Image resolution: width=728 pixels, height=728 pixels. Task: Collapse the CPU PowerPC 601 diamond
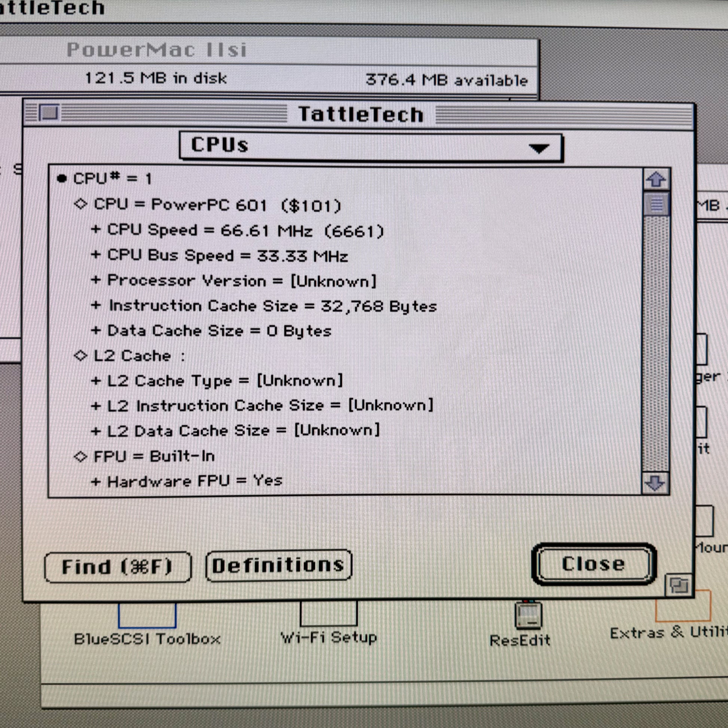coord(80,204)
